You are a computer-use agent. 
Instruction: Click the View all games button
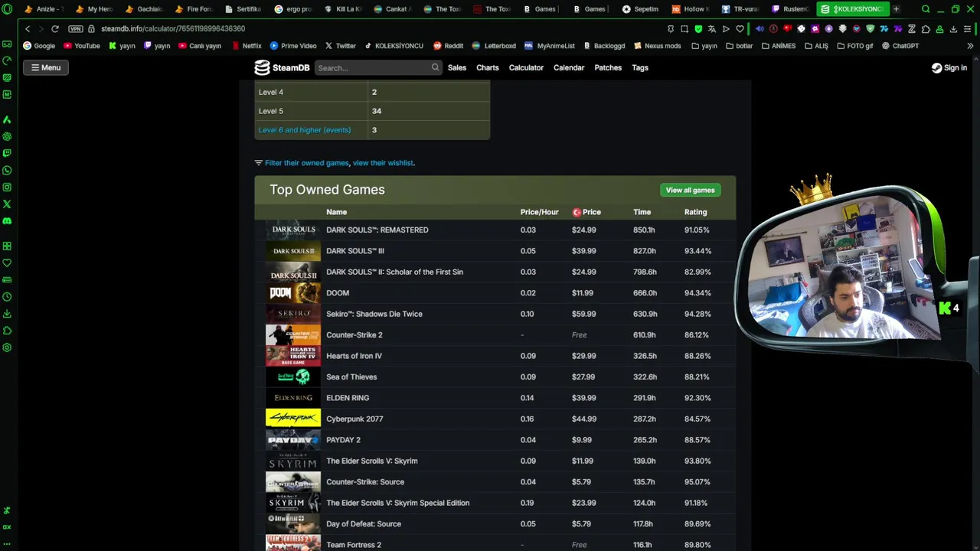[x=690, y=190]
